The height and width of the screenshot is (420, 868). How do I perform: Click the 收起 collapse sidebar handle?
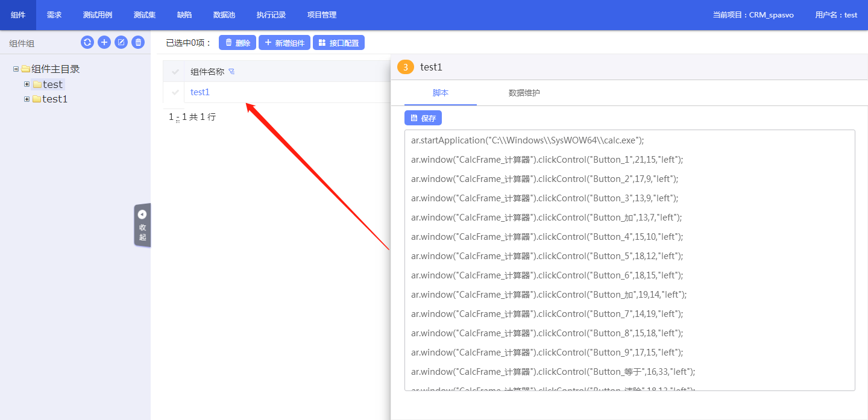pyautogui.click(x=142, y=225)
